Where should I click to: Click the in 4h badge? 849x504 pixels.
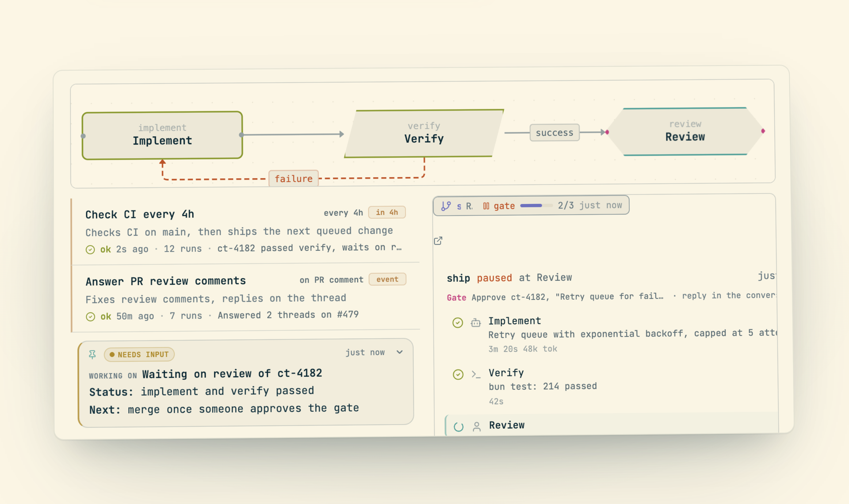(x=387, y=213)
